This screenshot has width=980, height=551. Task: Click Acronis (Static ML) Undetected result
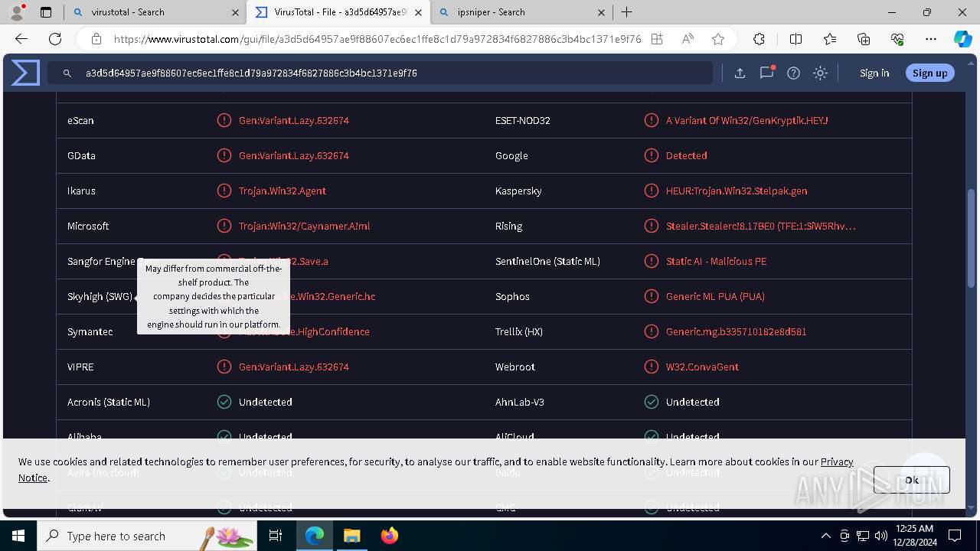click(x=266, y=402)
